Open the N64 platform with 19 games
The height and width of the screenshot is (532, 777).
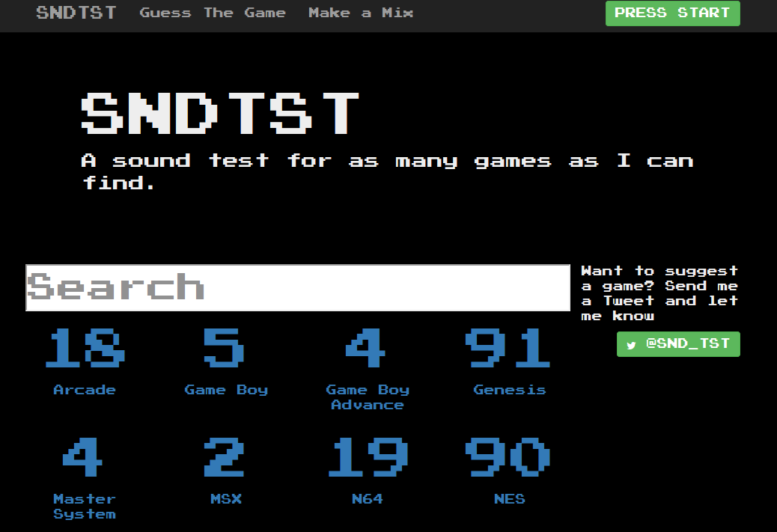pos(368,471)
